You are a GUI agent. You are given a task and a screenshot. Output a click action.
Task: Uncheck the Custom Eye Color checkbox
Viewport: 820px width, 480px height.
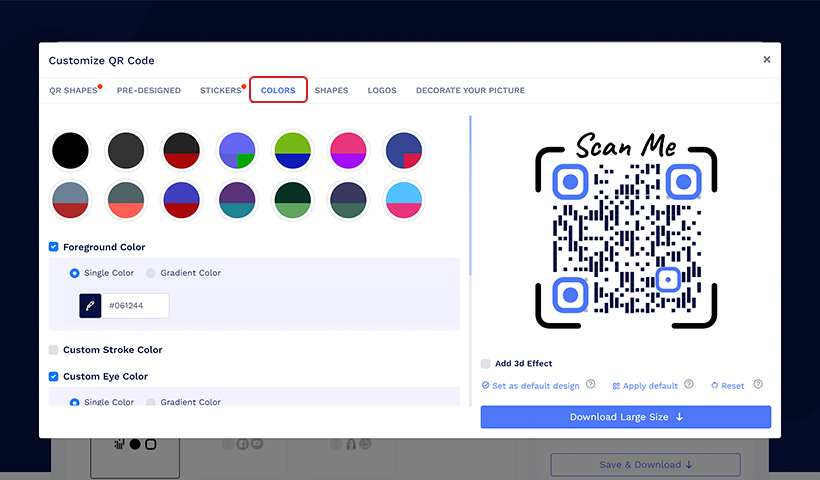tap(53, 376)
